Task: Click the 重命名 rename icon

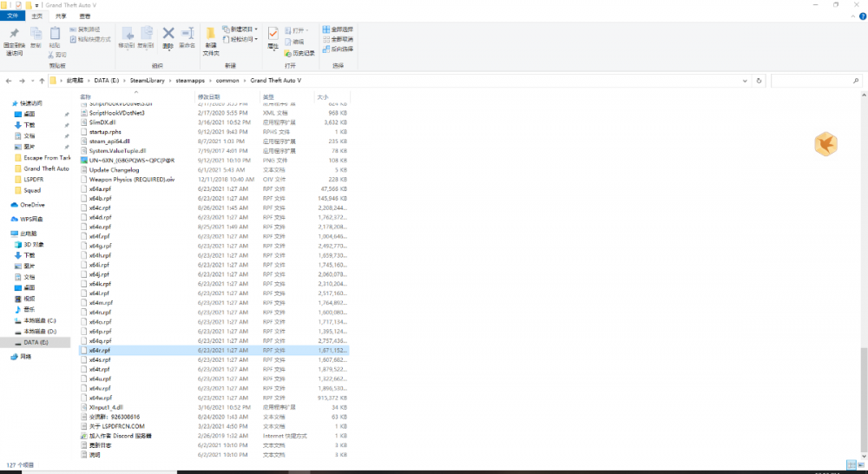Action: [187, 34]
